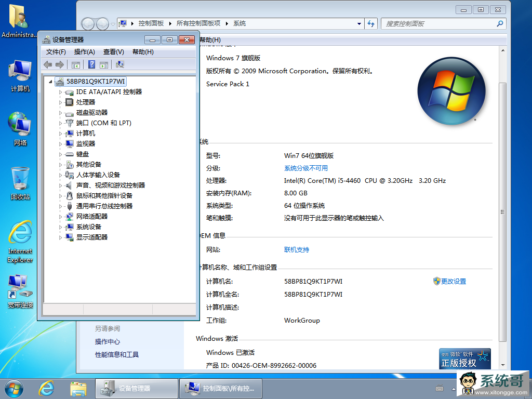Viewport: 532px width, 399px height.
Task: Select the 通用串行总线控制器 tree row
Action: point(104,206)
